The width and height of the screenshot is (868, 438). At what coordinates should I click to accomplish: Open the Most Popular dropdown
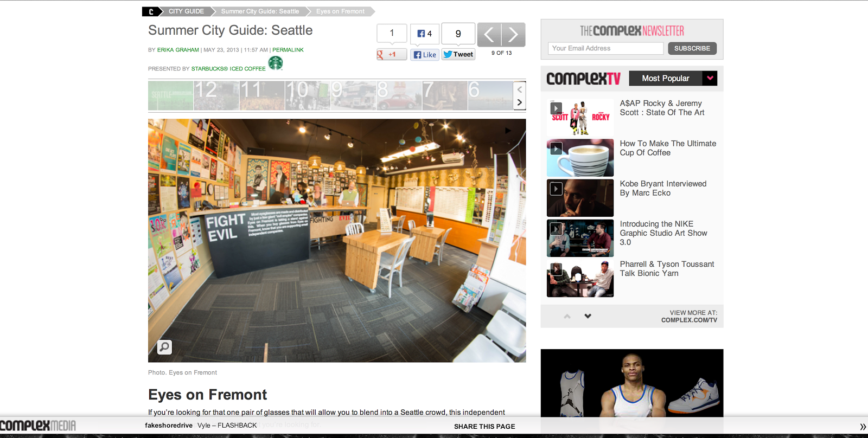click(673, 79)
